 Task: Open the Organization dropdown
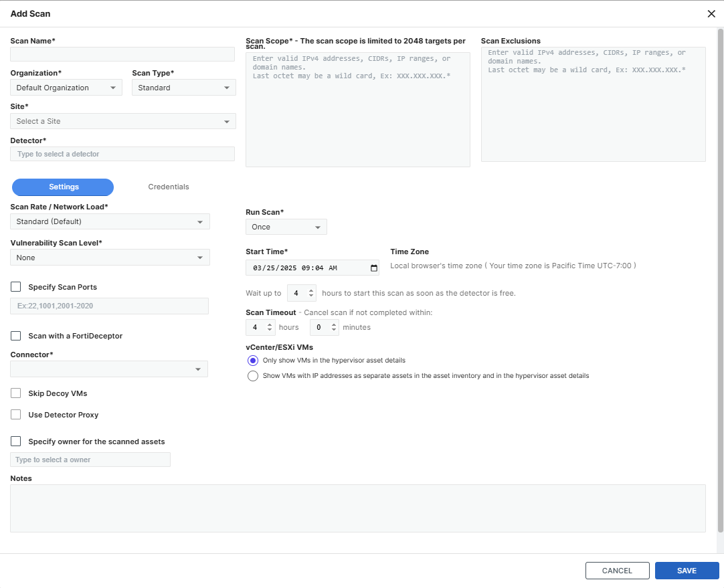(66, 88)
